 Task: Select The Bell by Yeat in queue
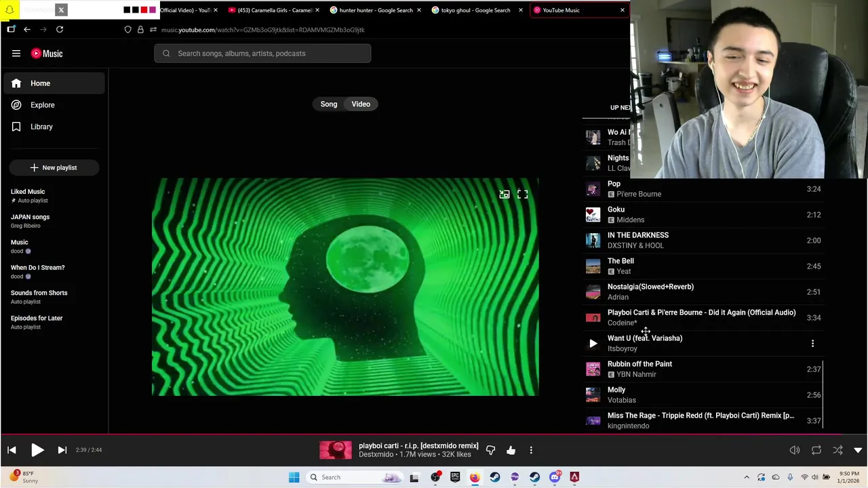tap(703, 266)
